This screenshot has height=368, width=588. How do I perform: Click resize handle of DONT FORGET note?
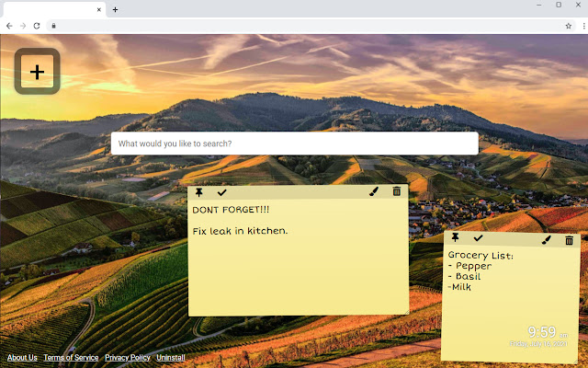pos(406,312)
